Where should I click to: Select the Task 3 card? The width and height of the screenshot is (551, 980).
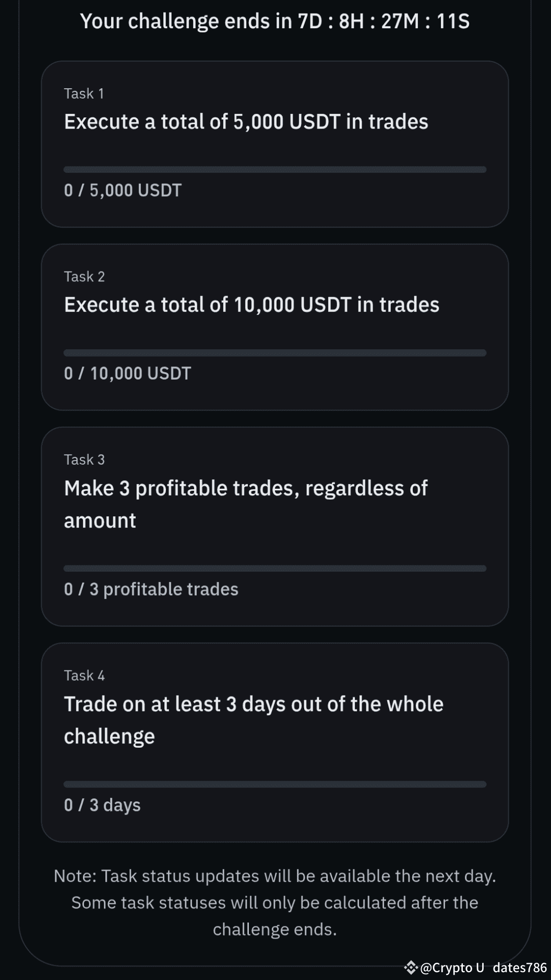(275, 527)
